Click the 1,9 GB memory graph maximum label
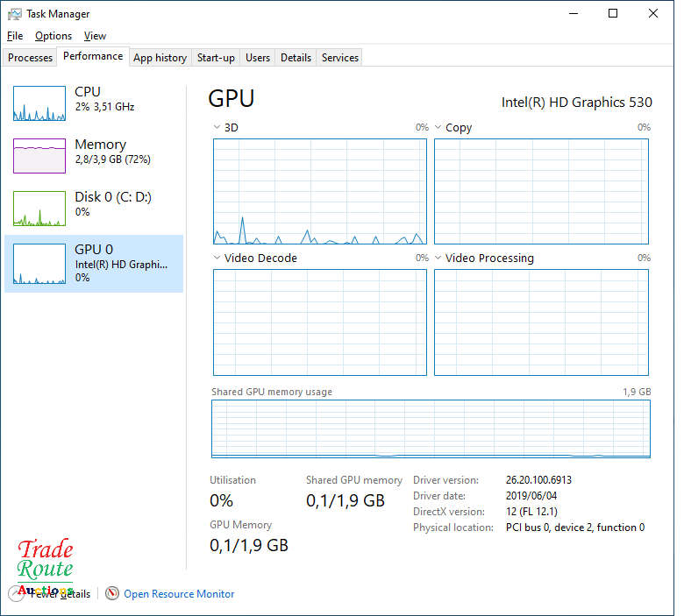Image resolution: width=684 pixels, height=616 pixels. tap(637, 392)
